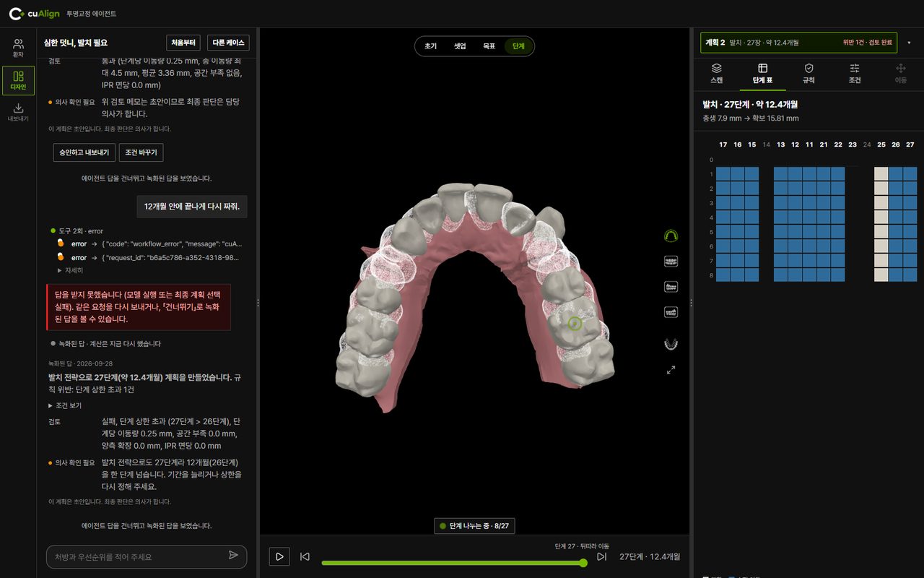
Task: Expand the 조건 보기 section
Action: 65,405
